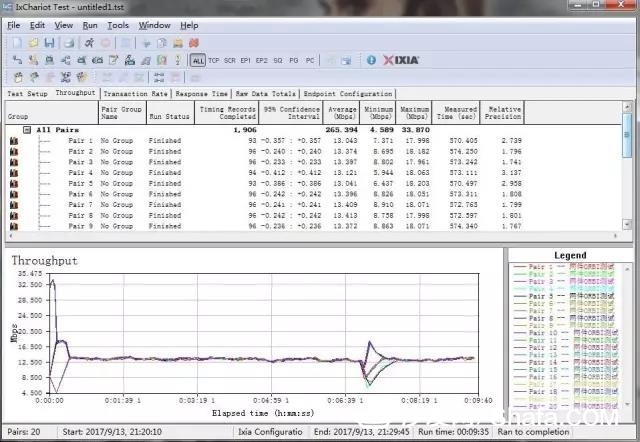This screenshot has height=442, width=640.
Task: Click the IxChariot app icon in title bar
Action: (x=7, y=7)
